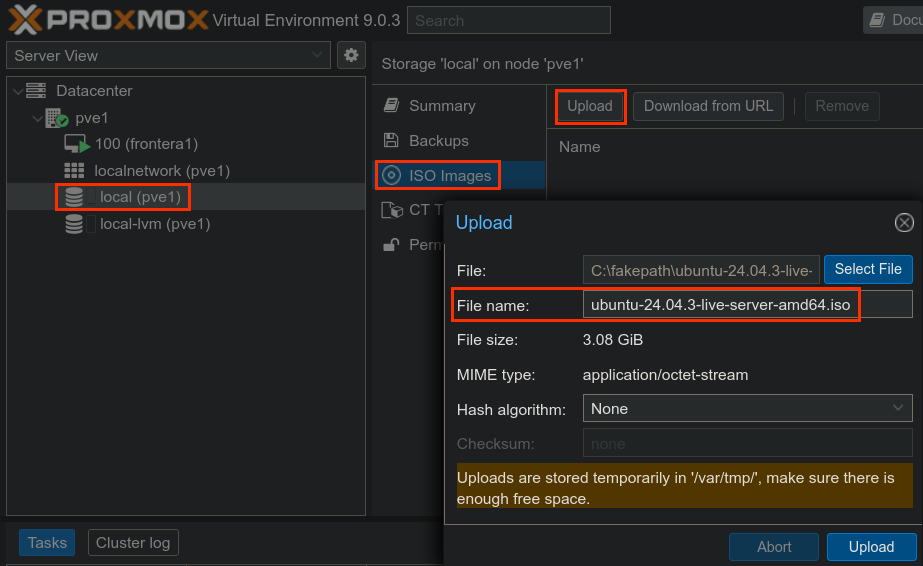Close the Upload dialog
Viewport: 923px width, 566px height.
click(903, 223)
